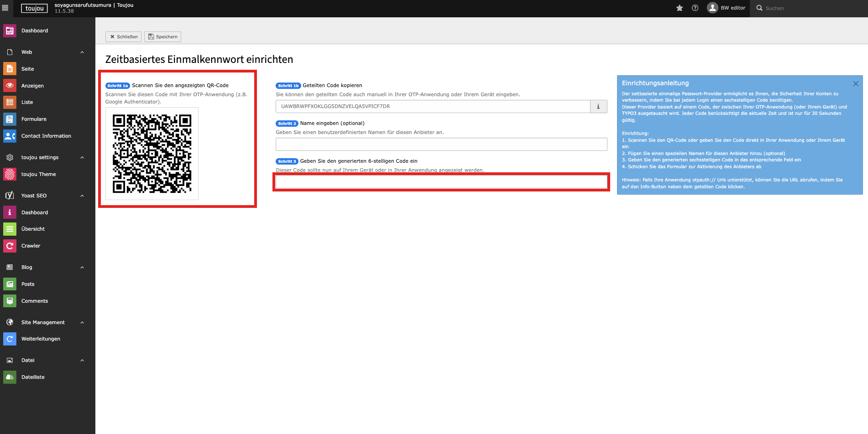This screenshot has width=868, height=434.
Task: Open the Anzeigen eye icon module
Action: (x=10, y=86)
